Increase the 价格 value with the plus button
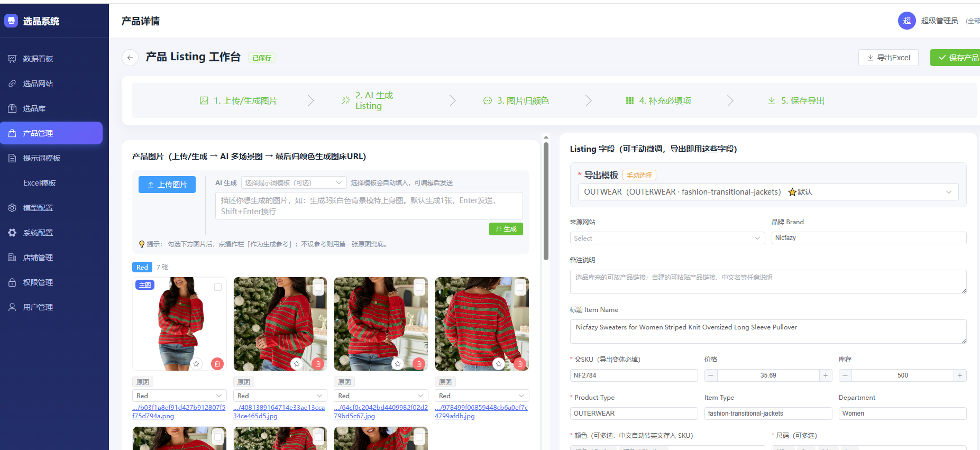 click(826, 375)
